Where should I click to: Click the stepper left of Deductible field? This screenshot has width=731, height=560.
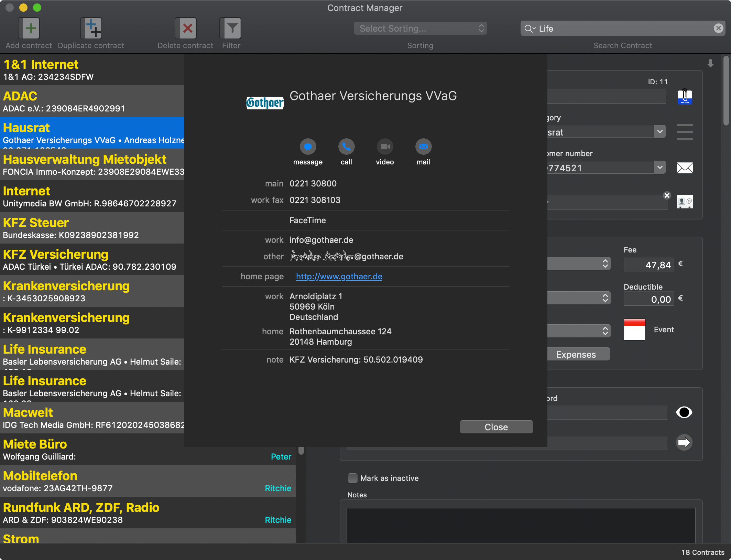(605, 298)
